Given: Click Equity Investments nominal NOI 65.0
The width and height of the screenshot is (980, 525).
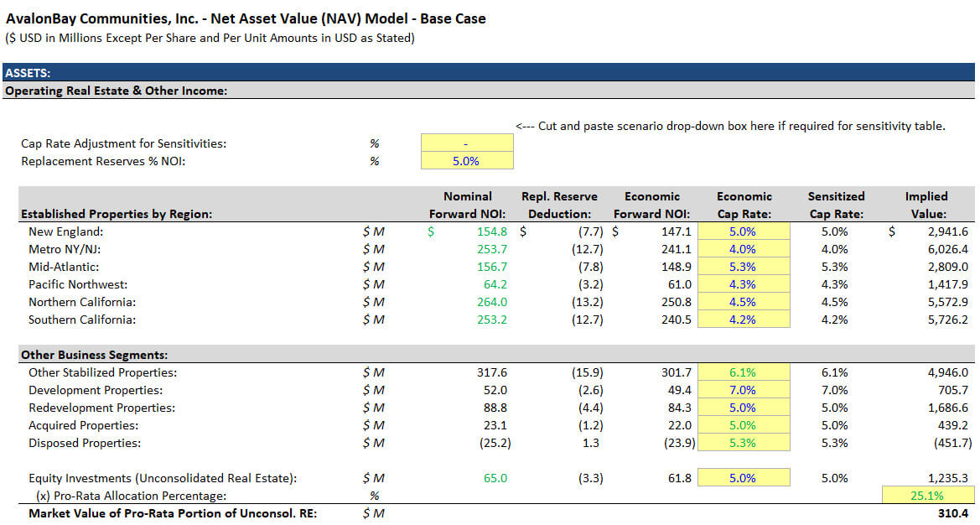Looking at the screenshot, I should pyautogui.click(x=495, y=477).
